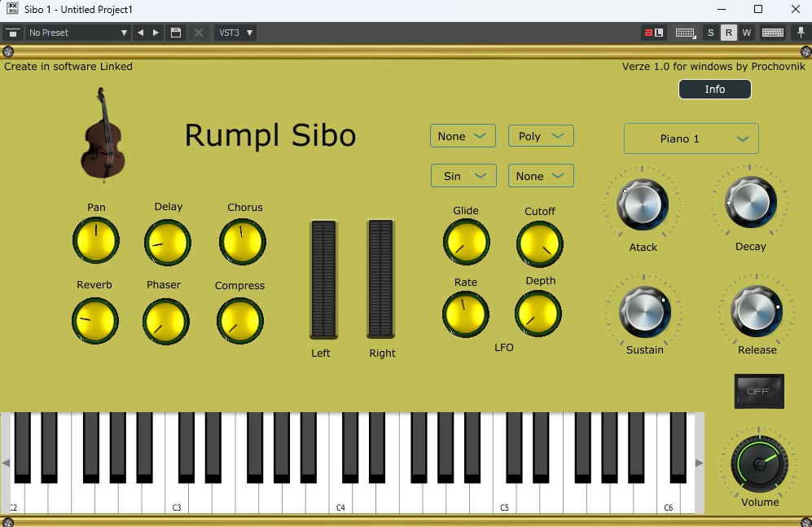Click the Volume knob
This screenshot has height=527, width=812.
tap(759, 463)
